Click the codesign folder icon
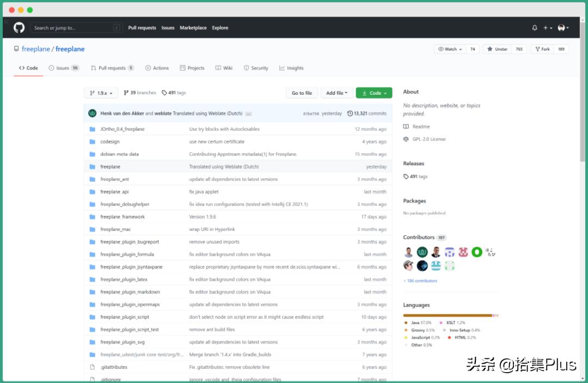The height and width of the screenshot is (383, 588). (x=92, y=142)
